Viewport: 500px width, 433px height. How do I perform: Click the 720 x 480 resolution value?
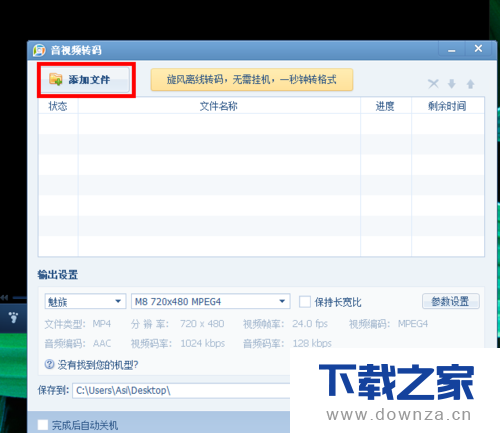click(202, 324)
